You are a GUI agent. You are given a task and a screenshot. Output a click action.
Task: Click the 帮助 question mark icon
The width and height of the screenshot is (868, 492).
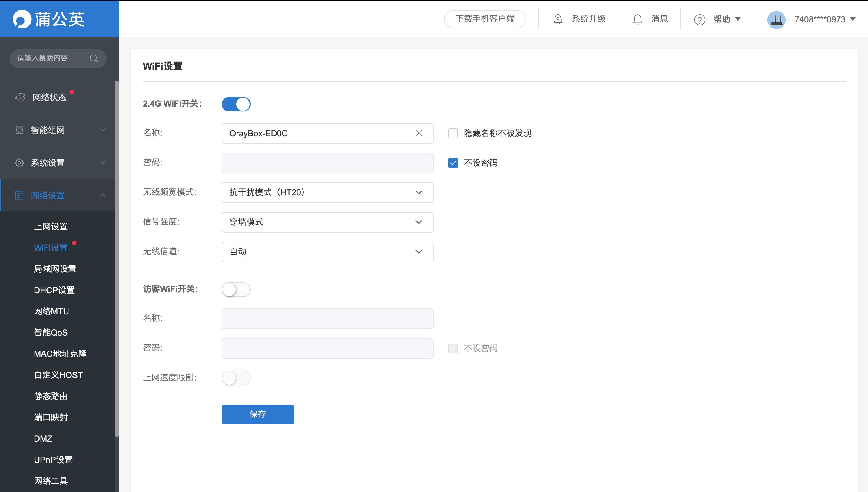[700, 20]
